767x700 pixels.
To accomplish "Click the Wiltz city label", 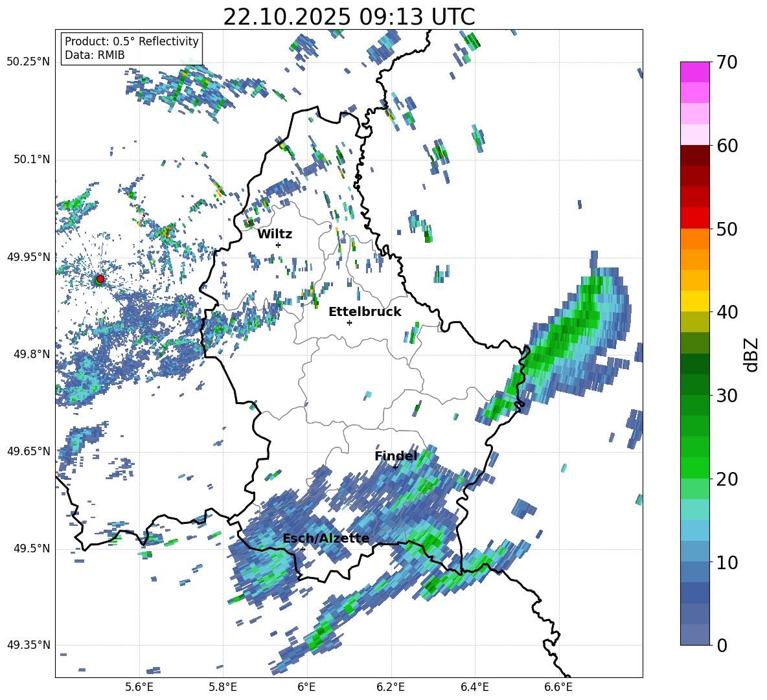I will (x=275, y=234).
